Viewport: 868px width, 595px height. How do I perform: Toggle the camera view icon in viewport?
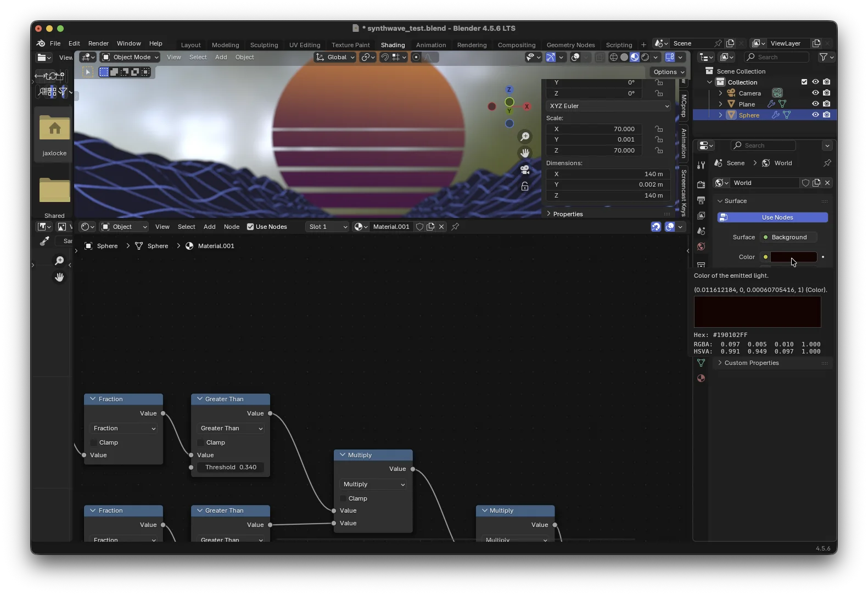click(525, 170)
